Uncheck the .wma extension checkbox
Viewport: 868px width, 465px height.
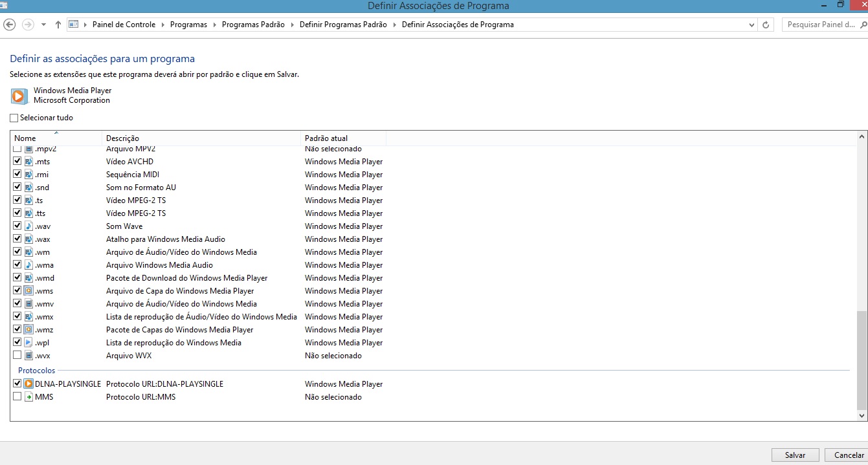click(x=17, y=265)
